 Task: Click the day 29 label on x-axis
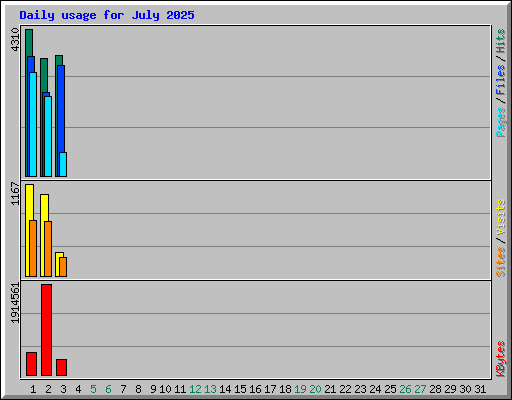click(450, 389)
